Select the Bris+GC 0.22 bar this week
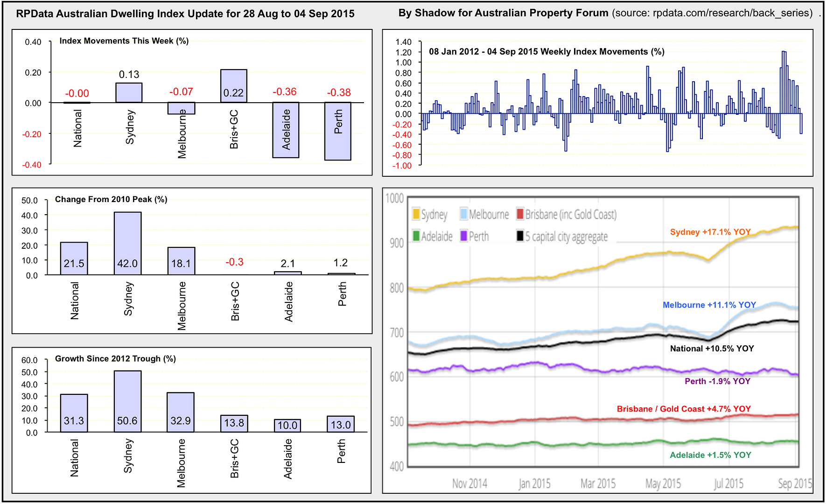Image resolution: width=827 pixels, height=504 pixels. tap(233, 86)
